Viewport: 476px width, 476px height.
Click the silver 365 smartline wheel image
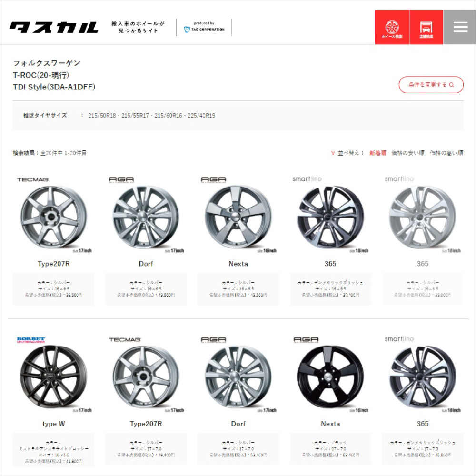click(x=423, y=217)
